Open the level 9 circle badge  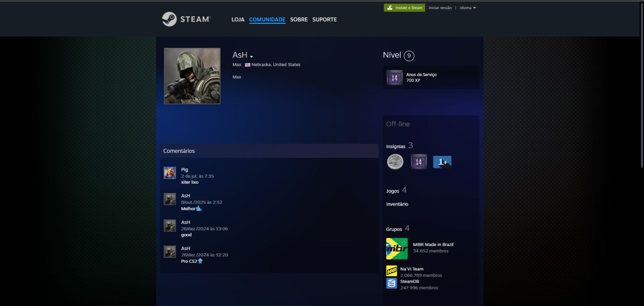point(409,56)
